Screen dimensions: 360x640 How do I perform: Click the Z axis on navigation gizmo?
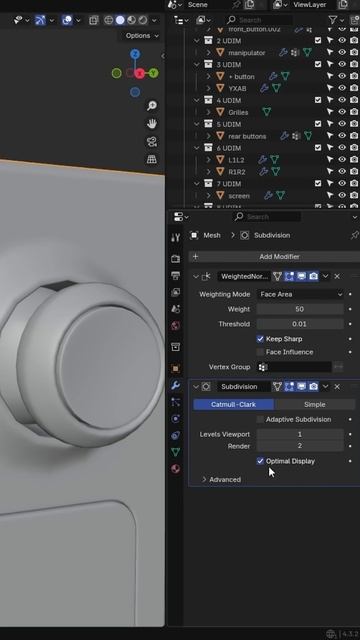point(135,54)
